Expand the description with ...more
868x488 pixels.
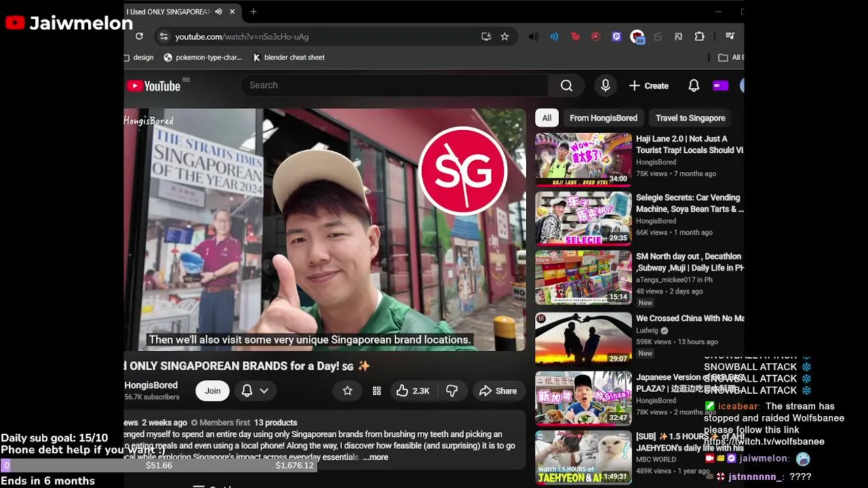point(376,457)
